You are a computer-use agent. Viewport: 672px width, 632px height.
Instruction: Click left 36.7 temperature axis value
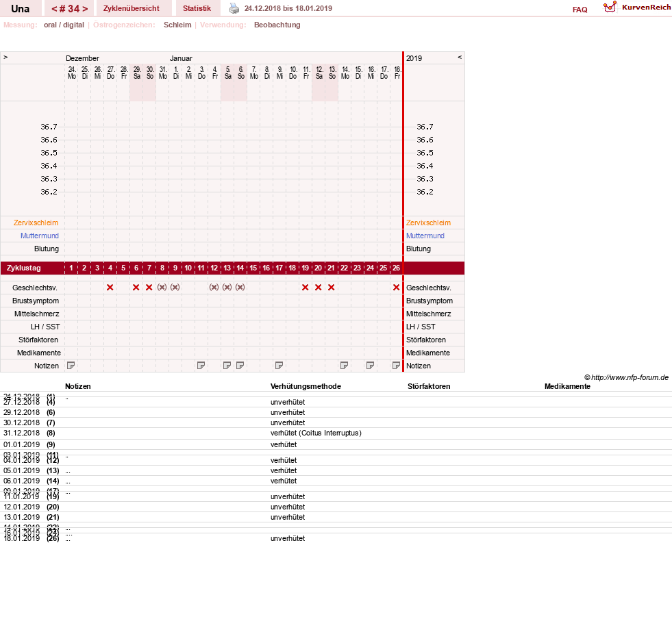click(x=49, y=127)
